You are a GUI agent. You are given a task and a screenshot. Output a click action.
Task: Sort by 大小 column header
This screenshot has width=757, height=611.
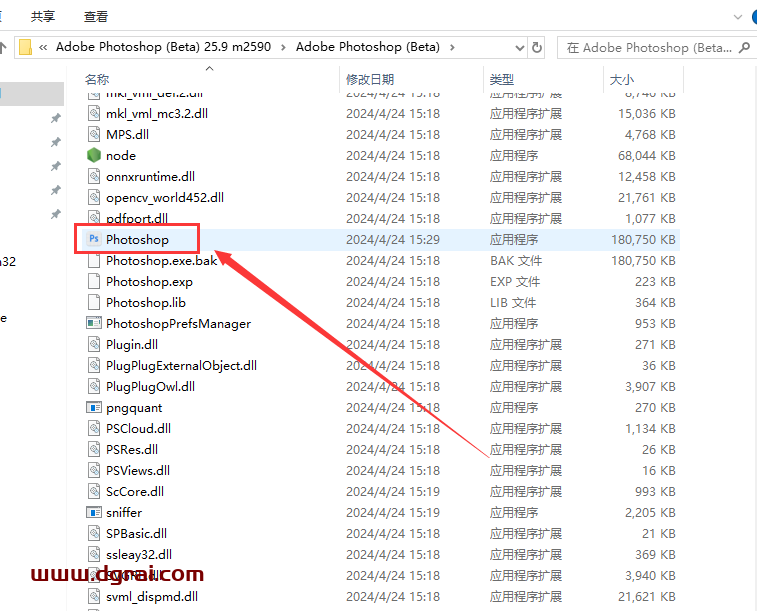click(x=622, y=79)
